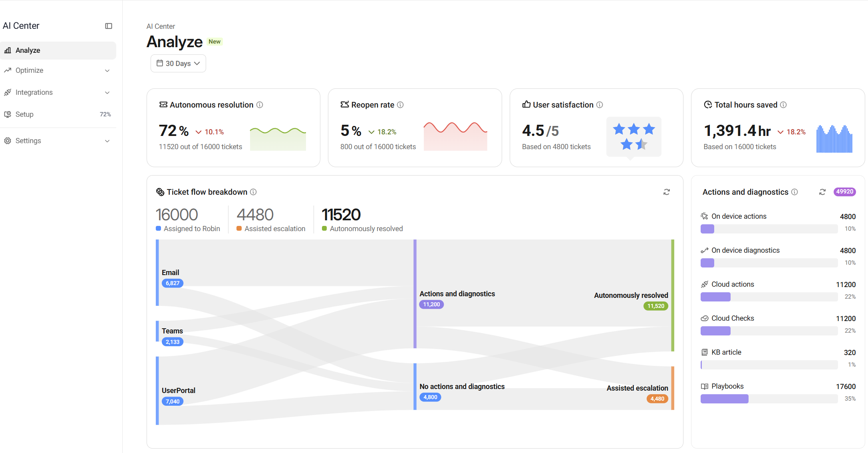
Task: Click the Integrations plug icon
Action: 8,92
